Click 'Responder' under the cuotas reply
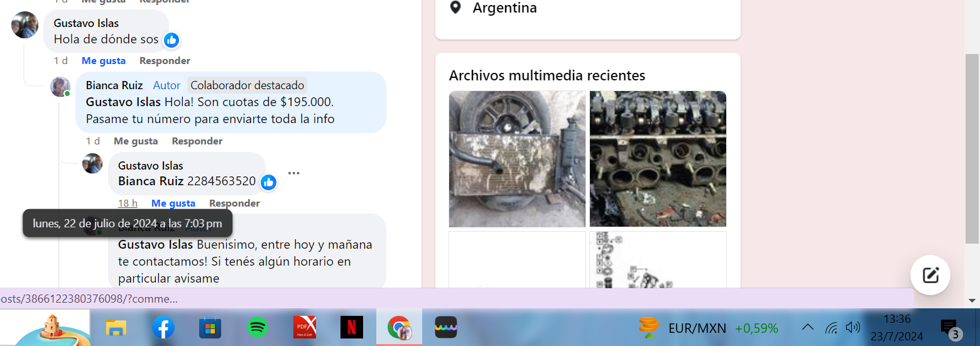The height and width of the screenshot is (346, 980). (x=197, y=141)
